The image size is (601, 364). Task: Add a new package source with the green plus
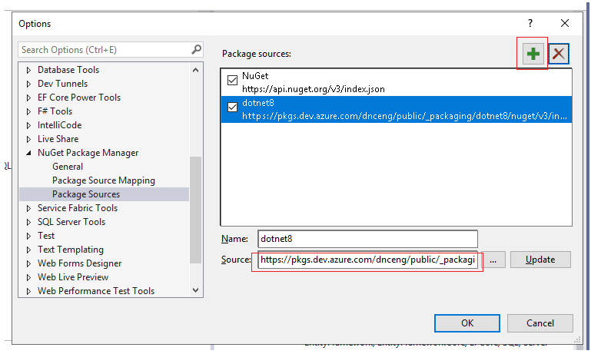click(x=533, y=54)
